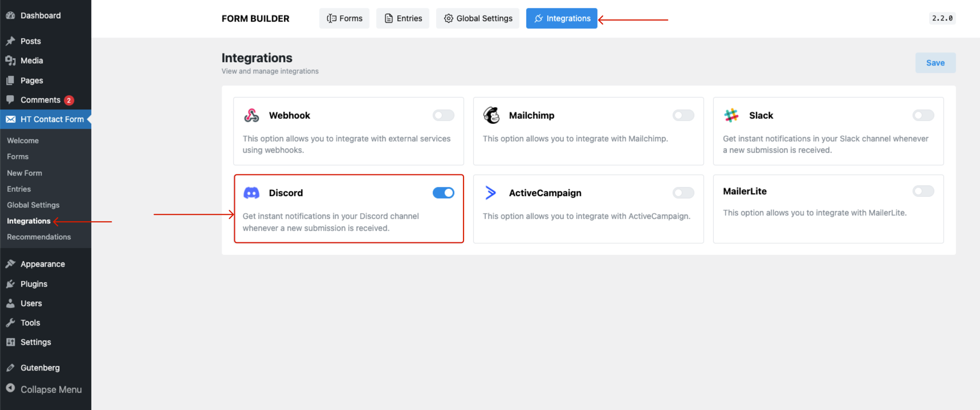The height and width of the screenshot is (410, 980).
Task: Click the Slack card title
Action: (761, 115)
